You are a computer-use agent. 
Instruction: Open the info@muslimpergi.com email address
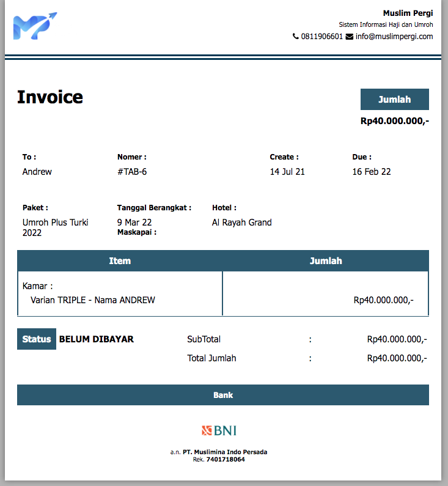point(394,37)
